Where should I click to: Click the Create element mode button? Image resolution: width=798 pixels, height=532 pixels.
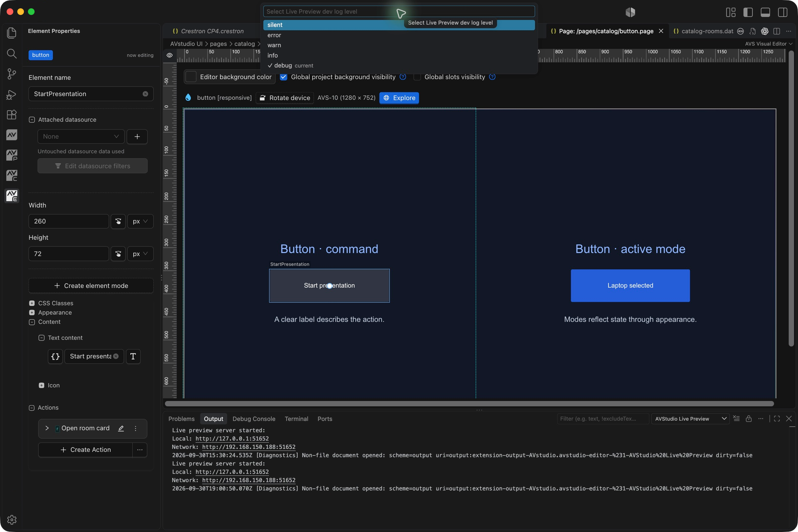tap(91, 286)
